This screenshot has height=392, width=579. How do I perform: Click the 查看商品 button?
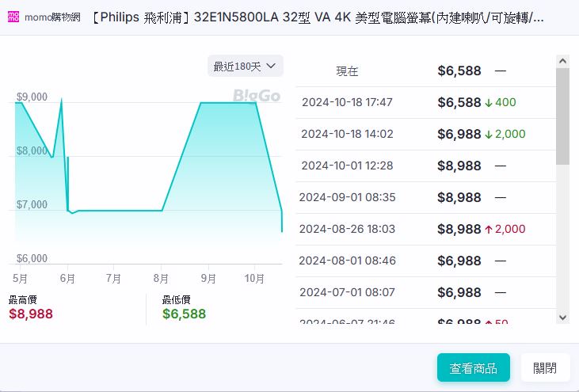pyautogui.click(x=474, y=367)
